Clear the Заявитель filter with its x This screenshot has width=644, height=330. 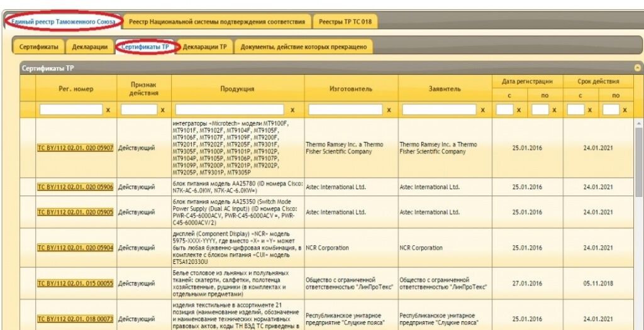pos(482,110)
